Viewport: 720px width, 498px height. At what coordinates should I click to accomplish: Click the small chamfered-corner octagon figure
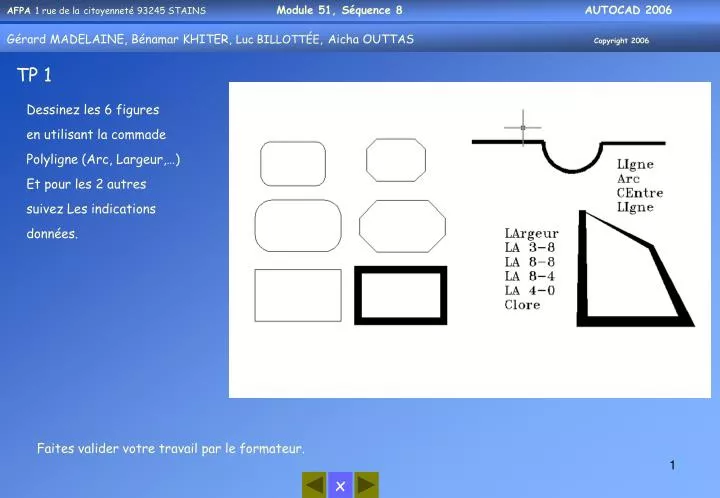[x=396, y=160]
